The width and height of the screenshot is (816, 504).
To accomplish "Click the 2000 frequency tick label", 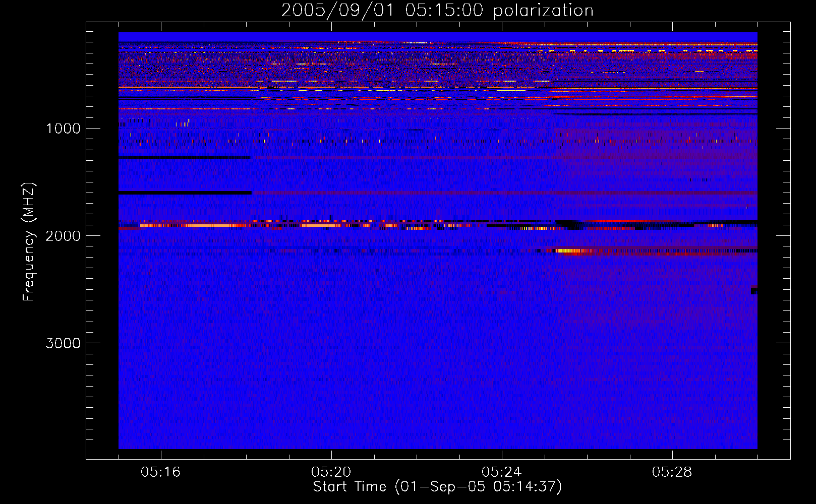I will [63, 236].
